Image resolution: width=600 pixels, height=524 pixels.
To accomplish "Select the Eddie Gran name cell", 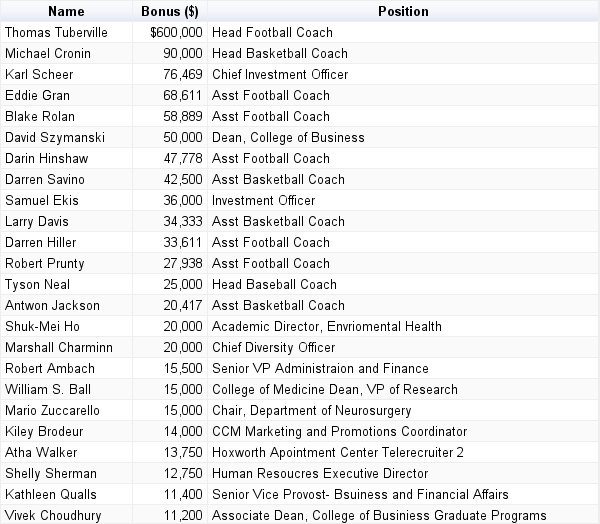I will pos(39,96).
